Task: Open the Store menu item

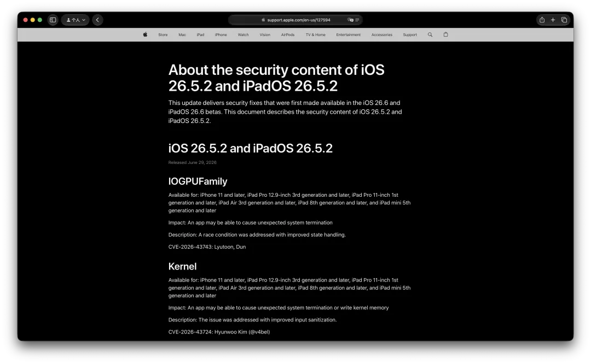Action: coord(163,34)
